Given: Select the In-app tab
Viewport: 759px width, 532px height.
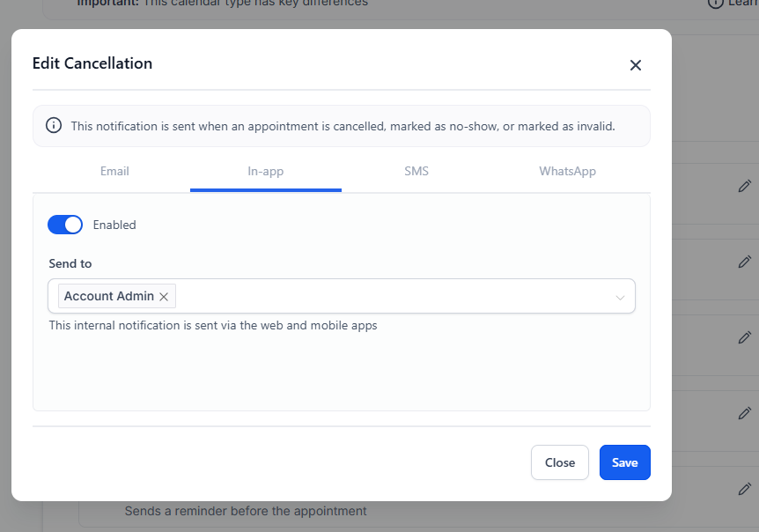Looking at the screenshot, I should click(x=265, y=171).
